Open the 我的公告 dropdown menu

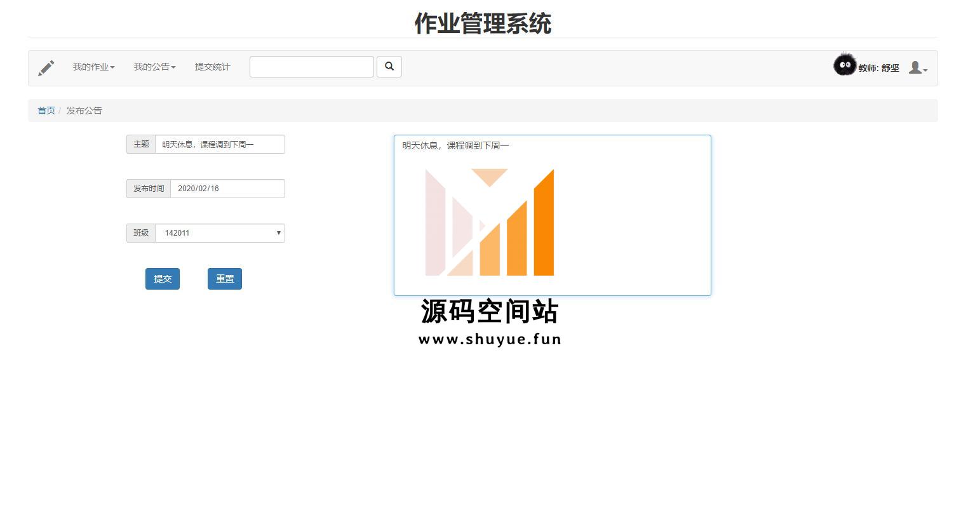(154, 67)
